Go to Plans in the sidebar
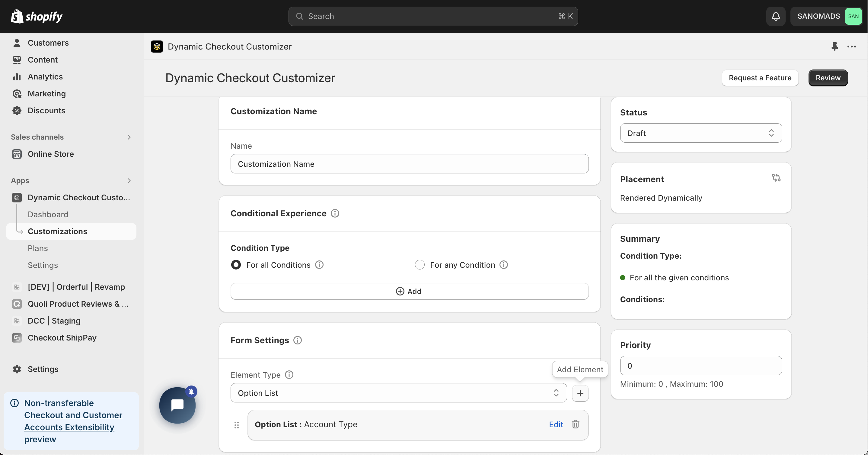Viewport: 868px width, 455px height. pos(38,248)
